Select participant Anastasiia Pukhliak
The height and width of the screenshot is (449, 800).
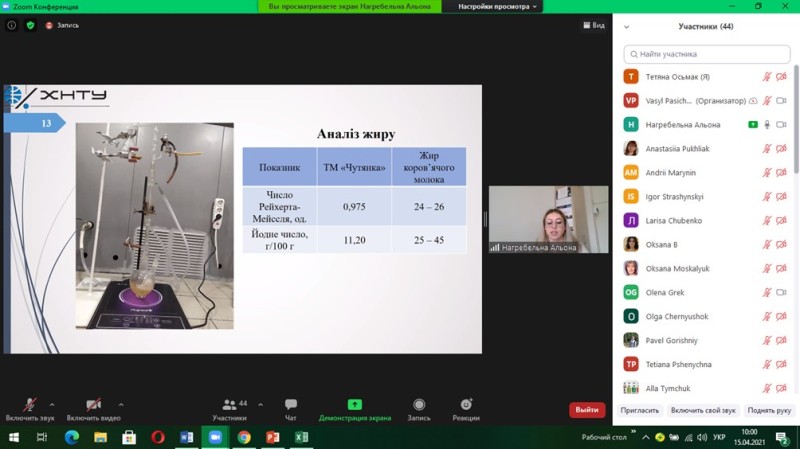704,148
